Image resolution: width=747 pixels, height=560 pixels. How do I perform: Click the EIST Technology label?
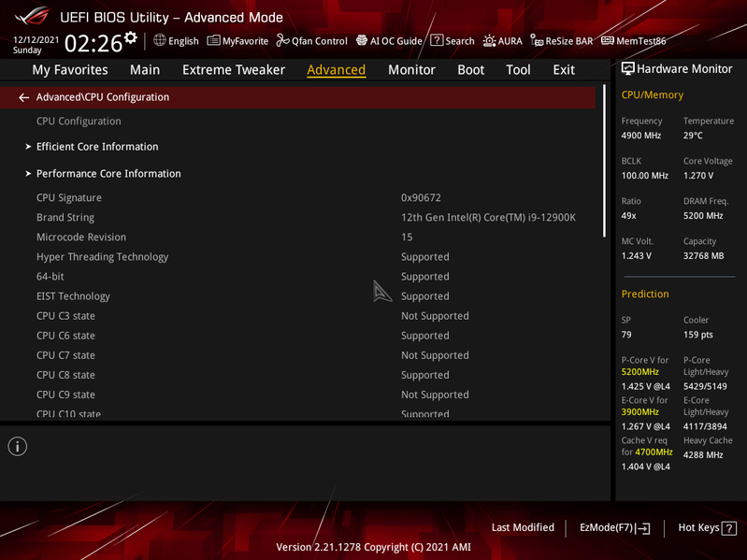pos(73,296)
